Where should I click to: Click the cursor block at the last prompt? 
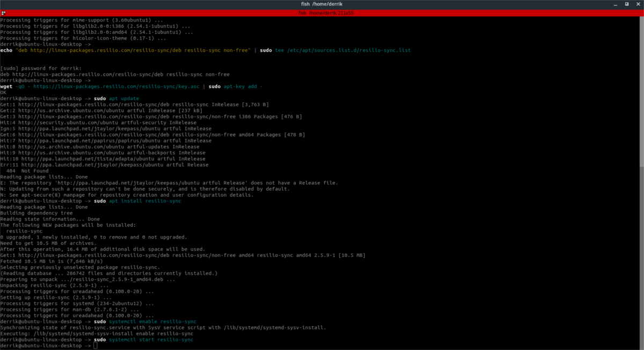tap(96, 346)
